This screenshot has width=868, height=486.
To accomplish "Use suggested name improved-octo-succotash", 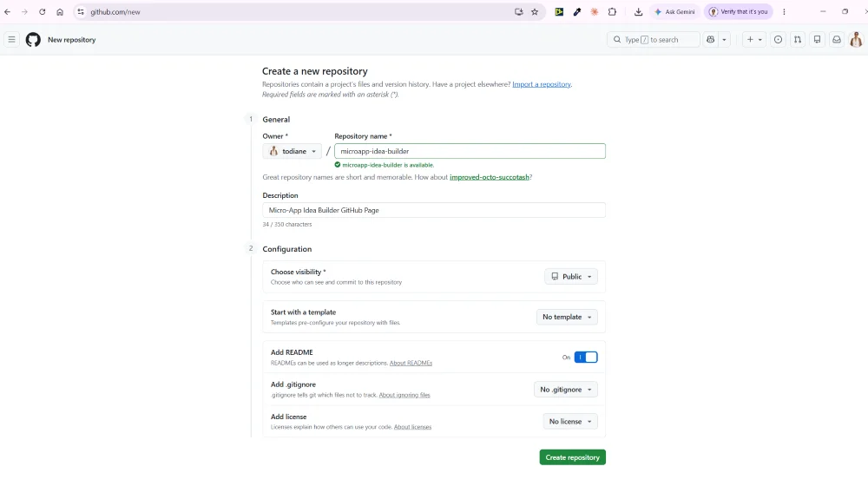I will 490,177.
